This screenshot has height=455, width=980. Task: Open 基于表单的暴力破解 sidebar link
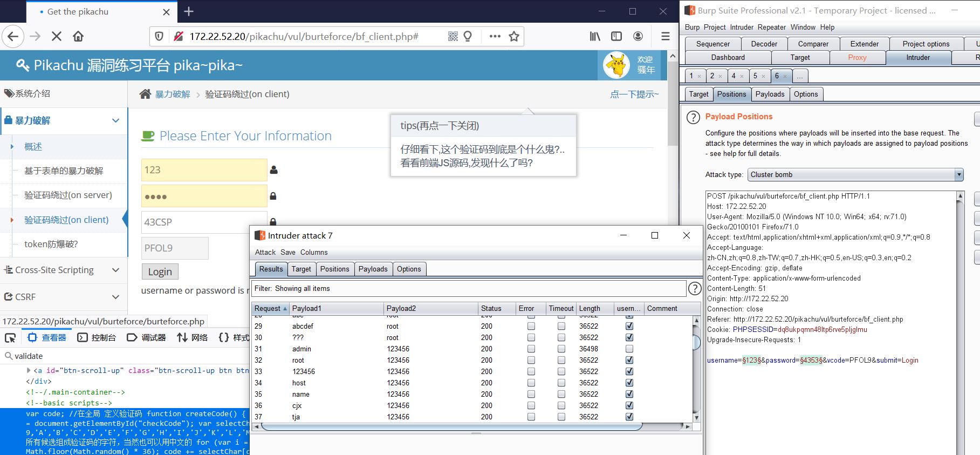click(x=64, y=171)
